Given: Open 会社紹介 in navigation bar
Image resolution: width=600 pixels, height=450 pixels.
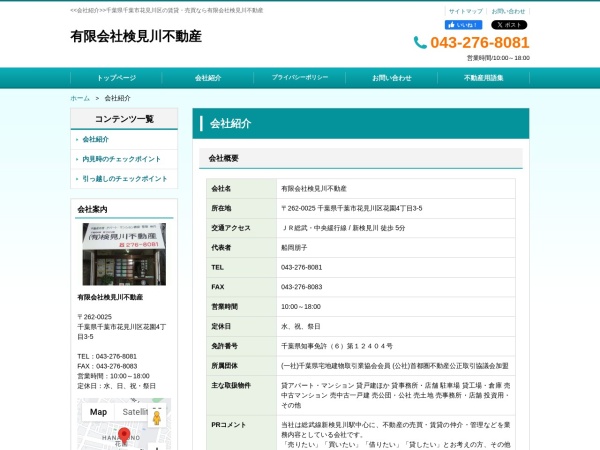Looking at the screenshot, I should click(x=208, y=78).
